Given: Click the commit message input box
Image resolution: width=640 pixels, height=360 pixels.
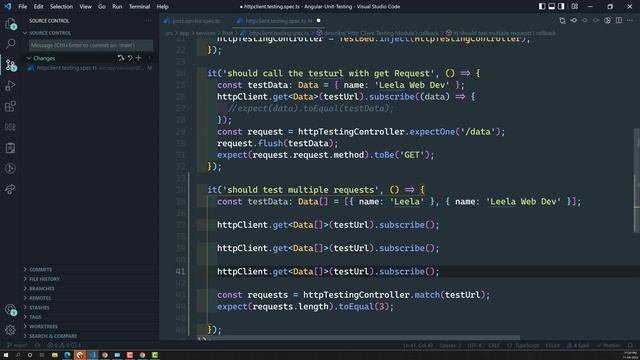Looking at the screenshot, I should (91, 45).
